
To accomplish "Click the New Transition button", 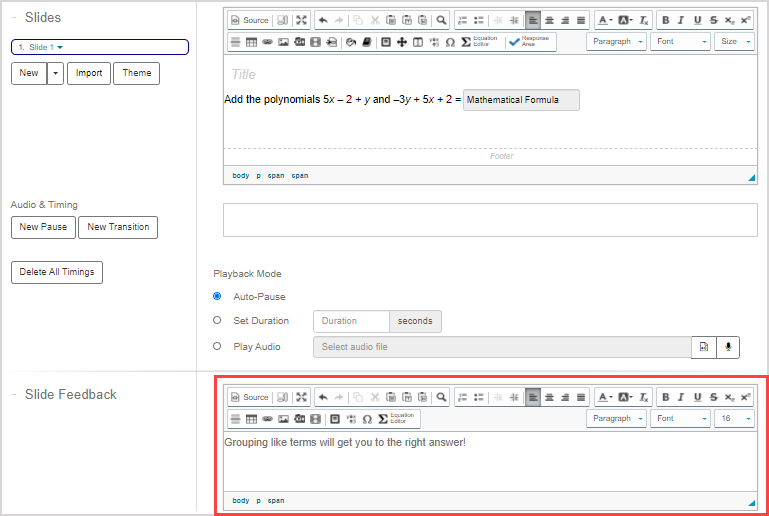I will click(x=118, y=227).
